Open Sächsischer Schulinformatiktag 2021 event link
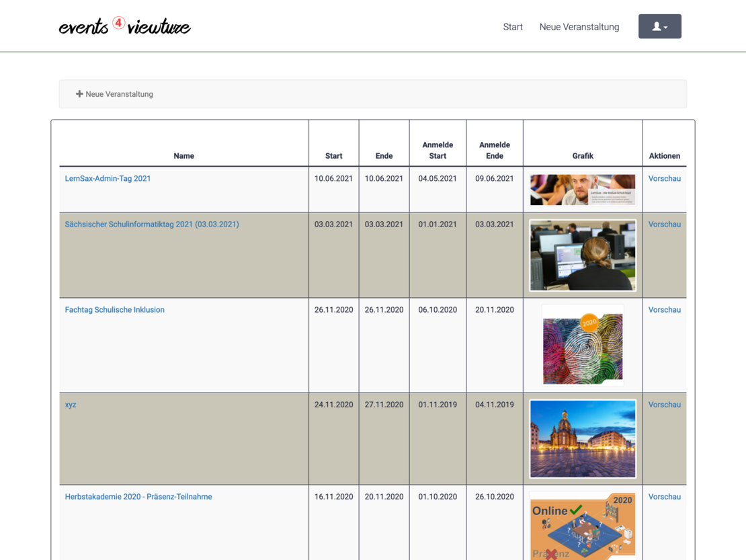The width and height of the screenshot is (746, 560). (152, 224)
